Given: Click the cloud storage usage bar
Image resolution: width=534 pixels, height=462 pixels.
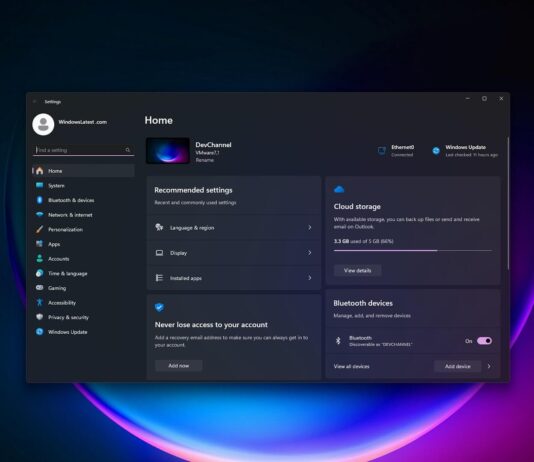Looking at the screenshot, I should click(413, 250).
